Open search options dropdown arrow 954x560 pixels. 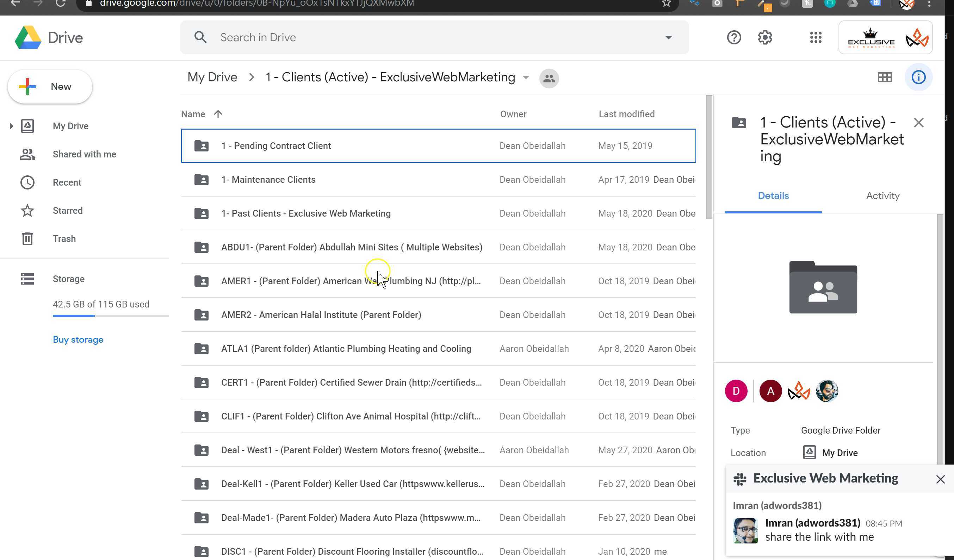pos(668,37)
